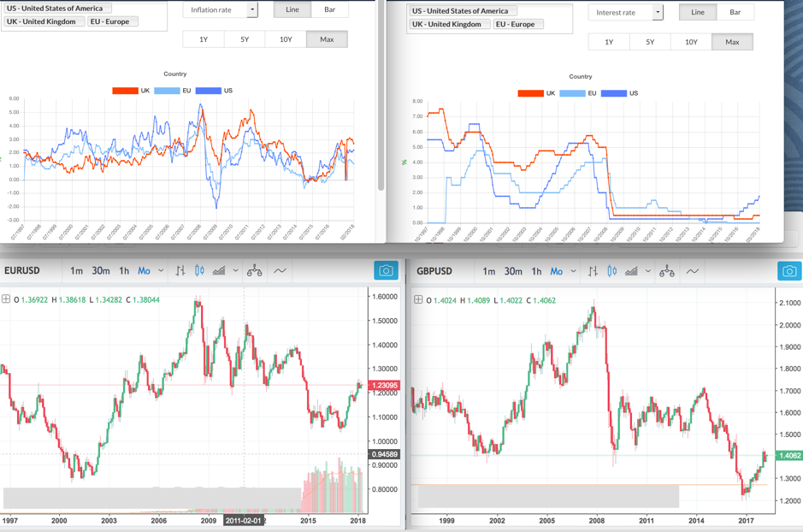The image size is (803, 532).
Task: Set GBPUSD chart to 1h interval
Action: (x=536, y=271)
